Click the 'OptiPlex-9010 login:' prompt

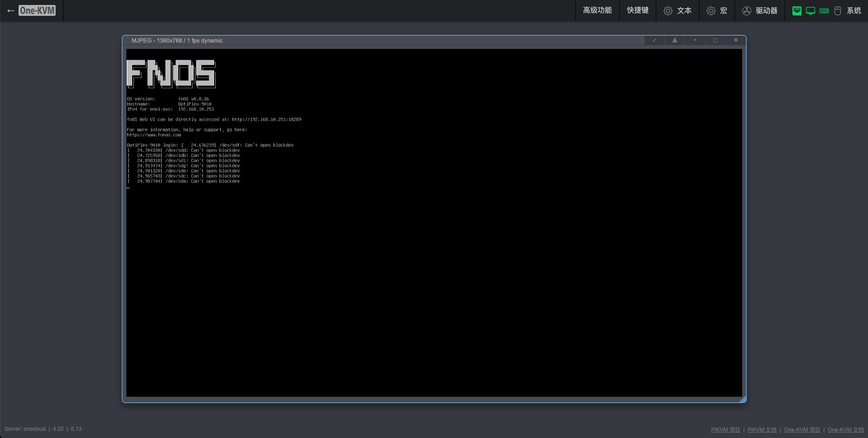pyautogui.click(x=152, y=145)
